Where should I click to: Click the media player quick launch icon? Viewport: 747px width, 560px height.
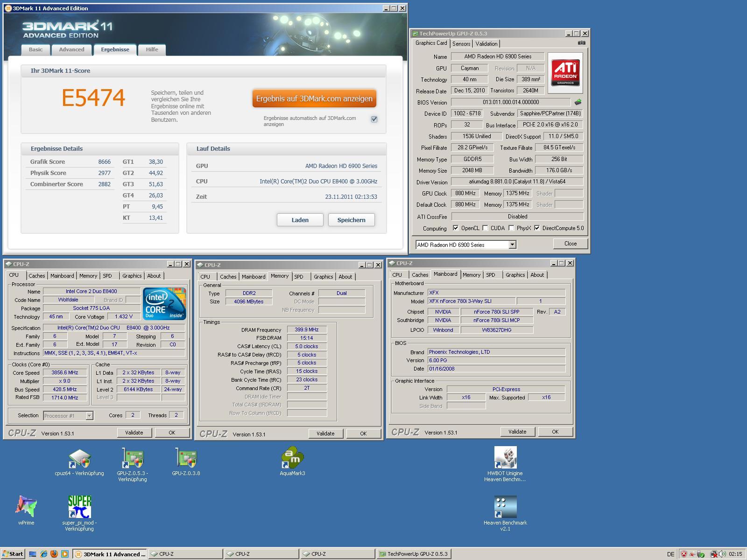coord(65,554)
